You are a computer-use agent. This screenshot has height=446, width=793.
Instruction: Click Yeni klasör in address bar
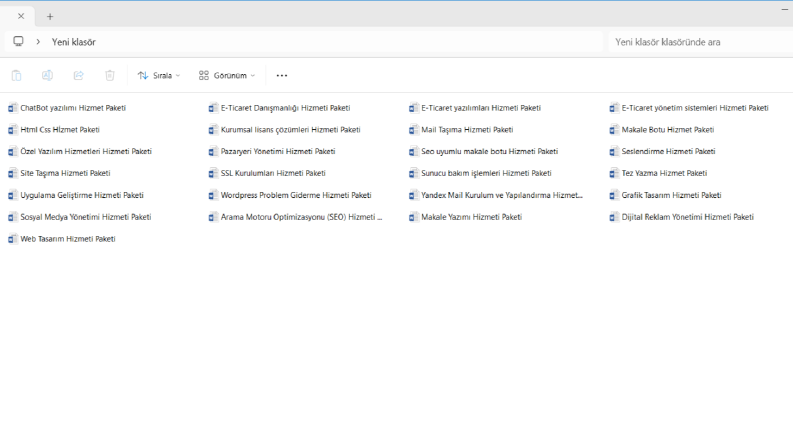74,42
